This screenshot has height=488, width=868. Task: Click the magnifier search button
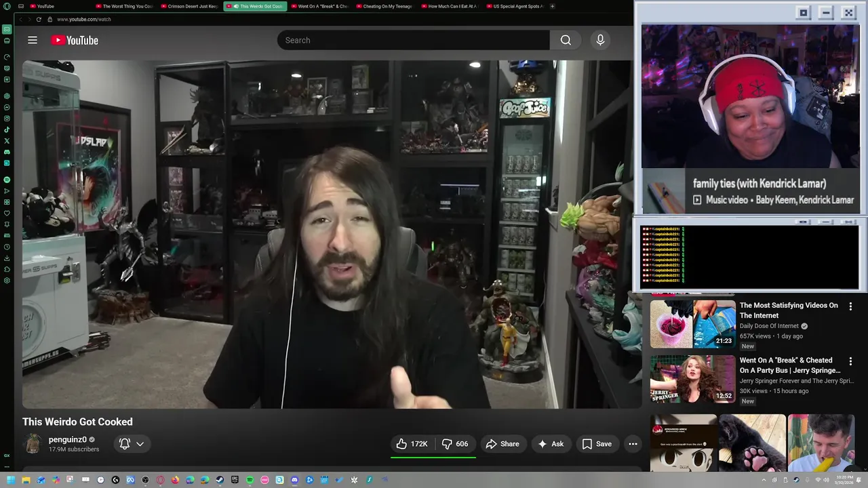point(566,40)
